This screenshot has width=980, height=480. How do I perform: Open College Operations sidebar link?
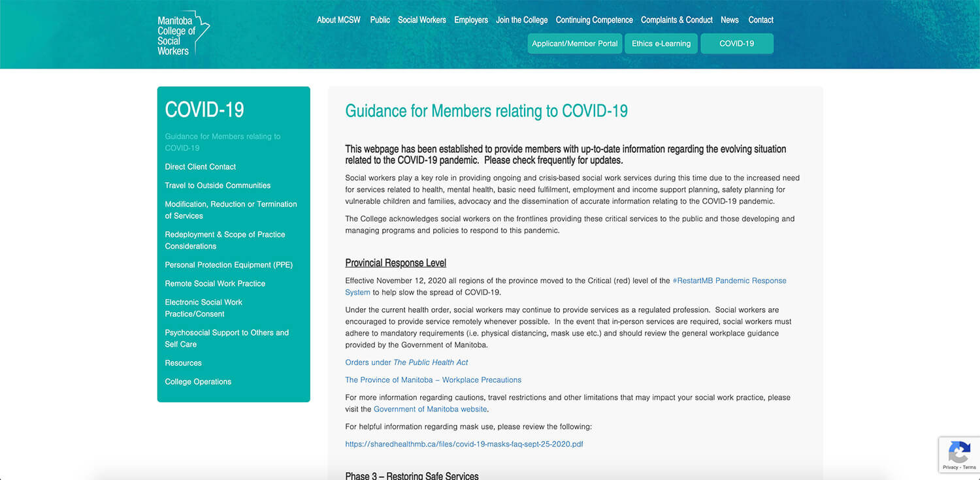coord(198,381)
